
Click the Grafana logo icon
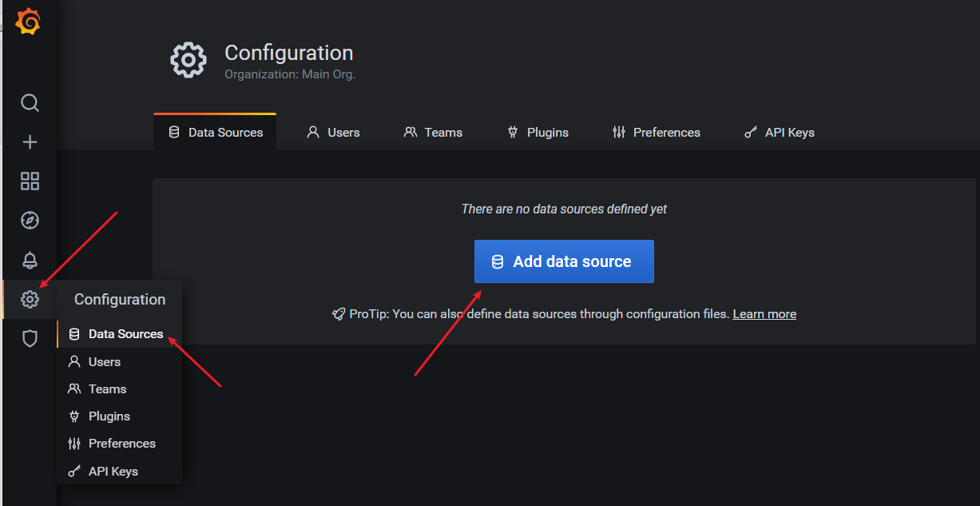tap(28, 22)
